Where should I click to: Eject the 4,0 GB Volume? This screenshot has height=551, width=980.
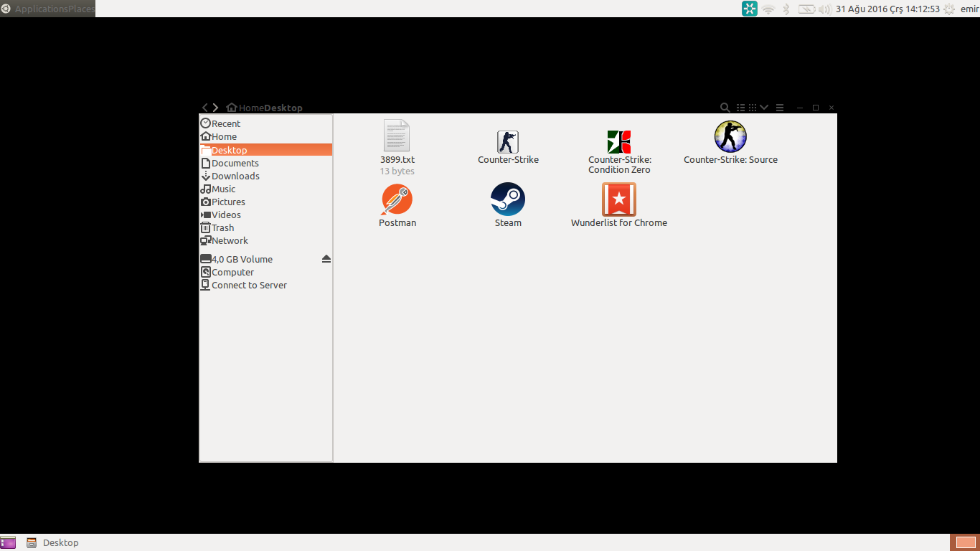tap(326, 259)
